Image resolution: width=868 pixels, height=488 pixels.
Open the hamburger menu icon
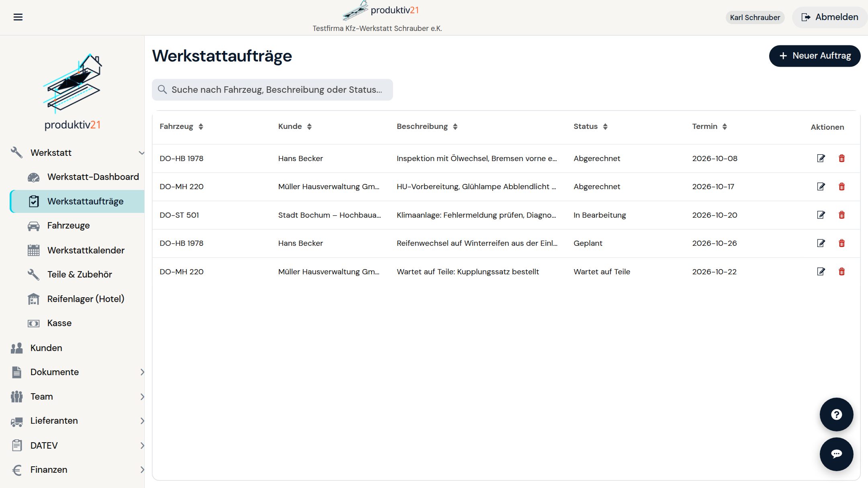point(18,17)
